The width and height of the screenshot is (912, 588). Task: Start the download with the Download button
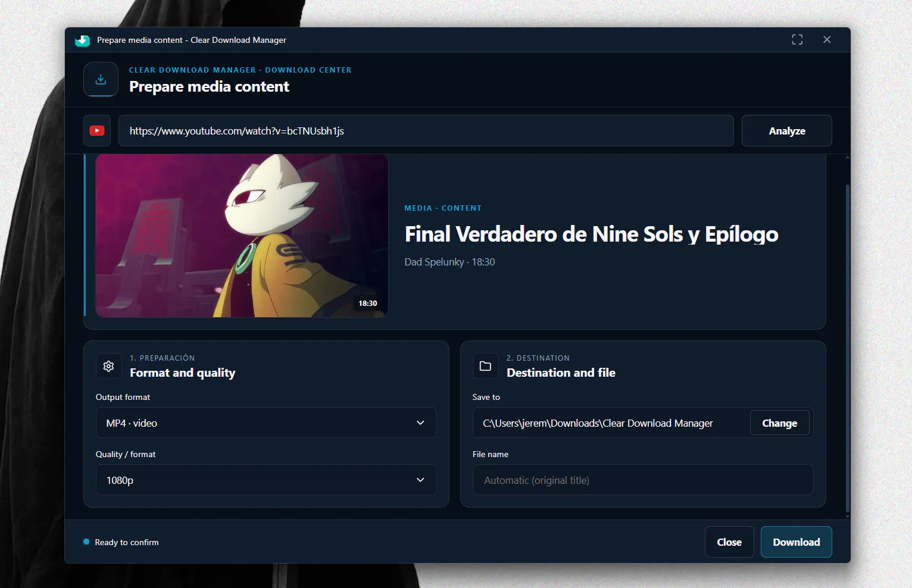click(797, 542)
